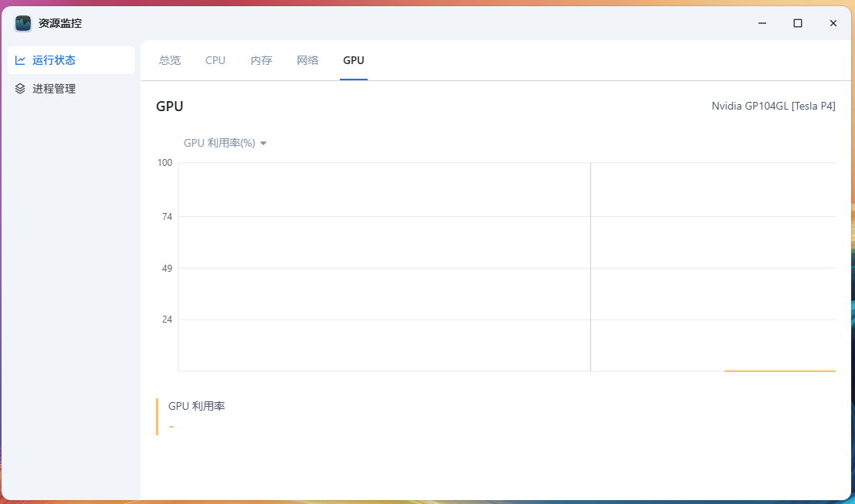Select the 内存 tab
Image resolution: width=855 pixels, height=504 pixels.
261,60
